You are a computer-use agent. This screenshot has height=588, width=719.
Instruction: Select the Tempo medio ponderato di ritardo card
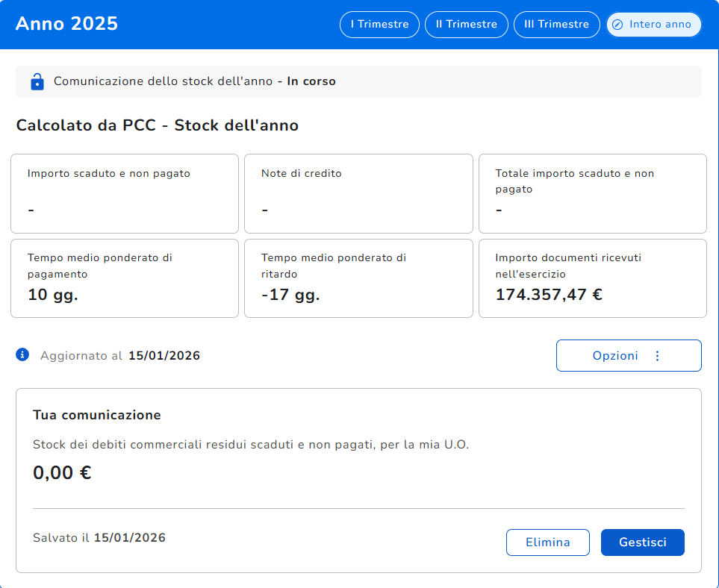[x=358, y=278]
